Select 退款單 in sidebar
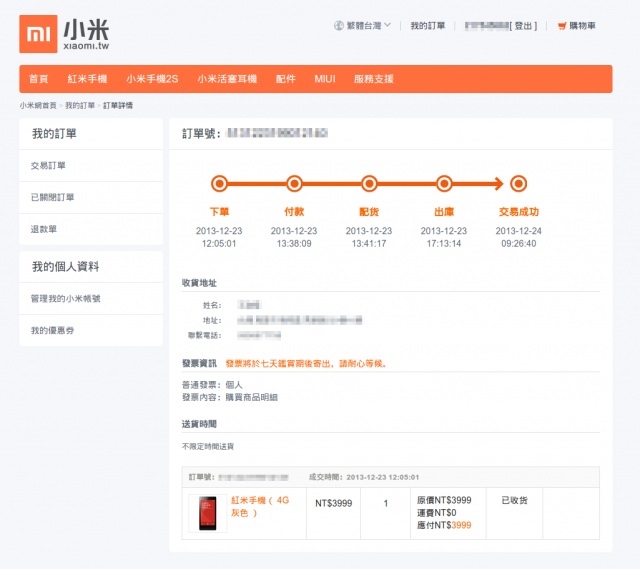 pyautogui.click(x=91, y=229)
